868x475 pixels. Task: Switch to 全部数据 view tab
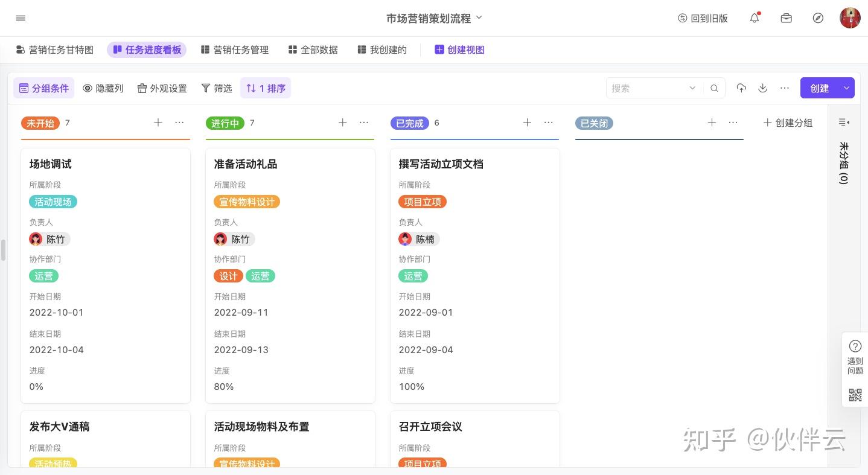(313, 50)
